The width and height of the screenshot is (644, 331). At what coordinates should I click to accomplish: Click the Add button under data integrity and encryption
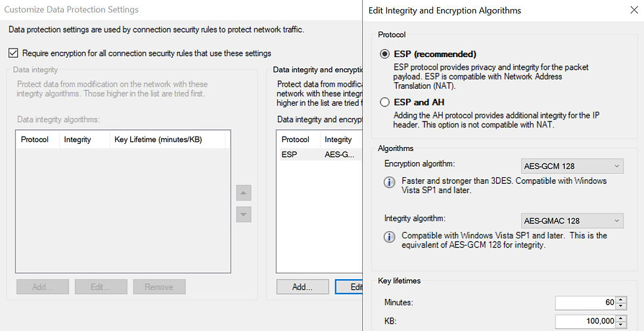click(302, 287)
